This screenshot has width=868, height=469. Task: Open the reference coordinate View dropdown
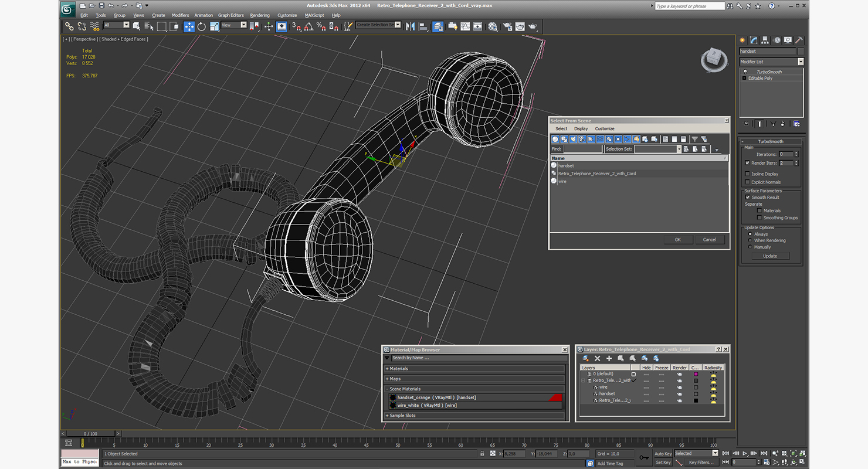coord(234,25)
